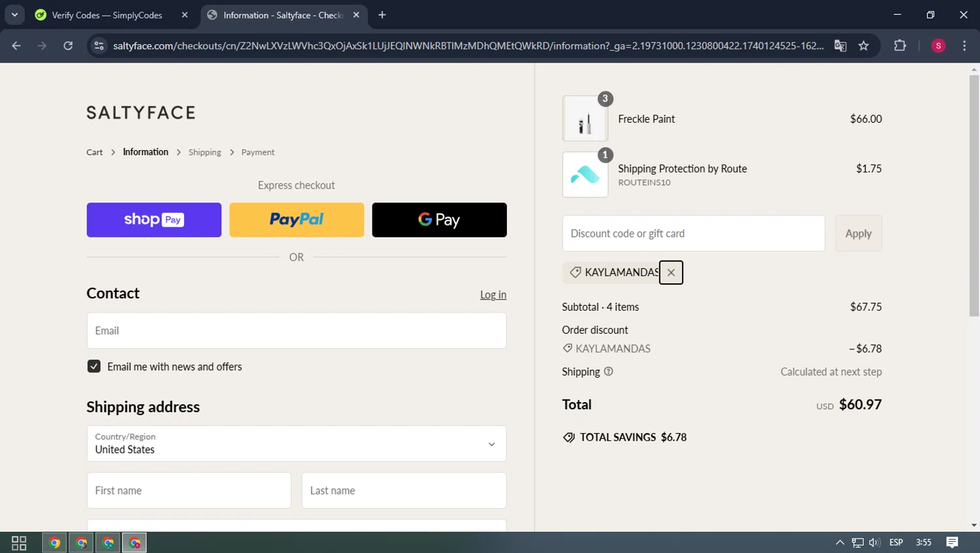Focus the Email input field
This screenshot has width=980, height=553.
tap(297, 330)
